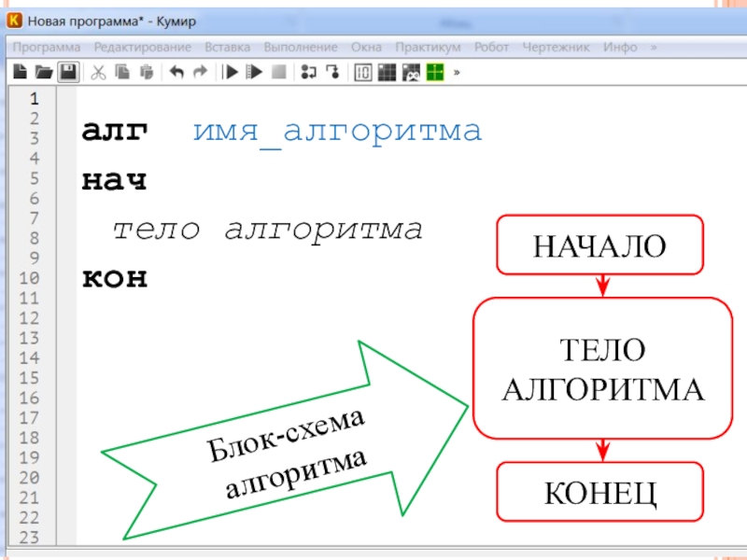Save the program with the floppy disk icon
This screenshot has height=560, width=747.
(68, 72)
